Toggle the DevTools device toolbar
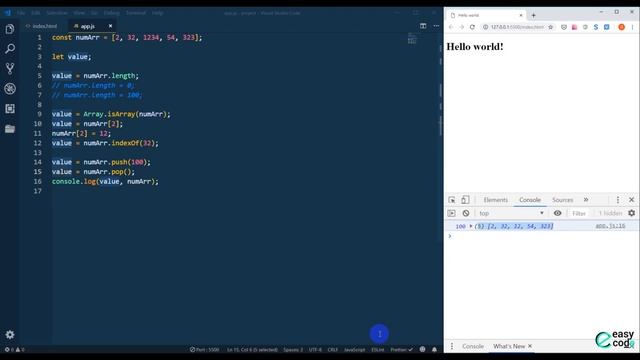This screenshot has width=640, height=360. pyautogui.click(x=465, y=200)
